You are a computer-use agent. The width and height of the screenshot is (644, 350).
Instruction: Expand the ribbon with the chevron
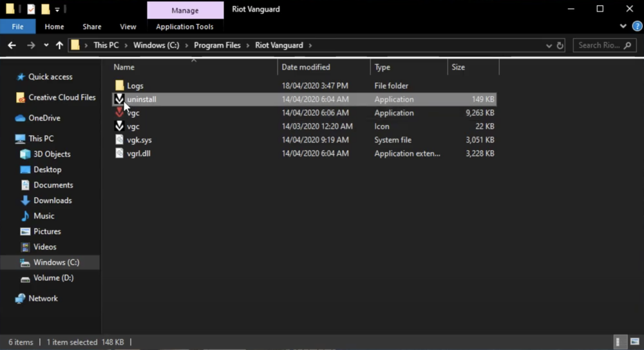[623, 26]
